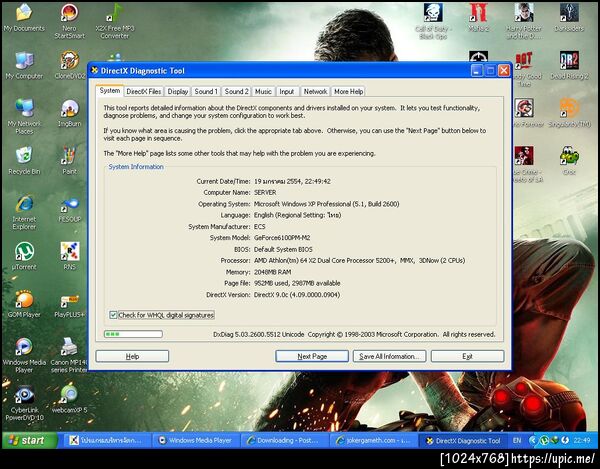Screen dimensions: 600x469
Task: Click the AMD Athlon processor text
Action: coord(359,261)
